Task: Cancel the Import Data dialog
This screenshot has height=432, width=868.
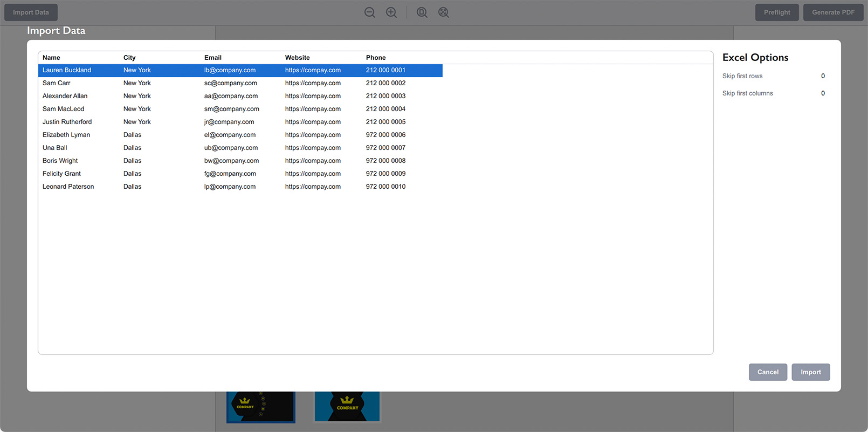Action: pyautogui.click(x=768, y=372)
